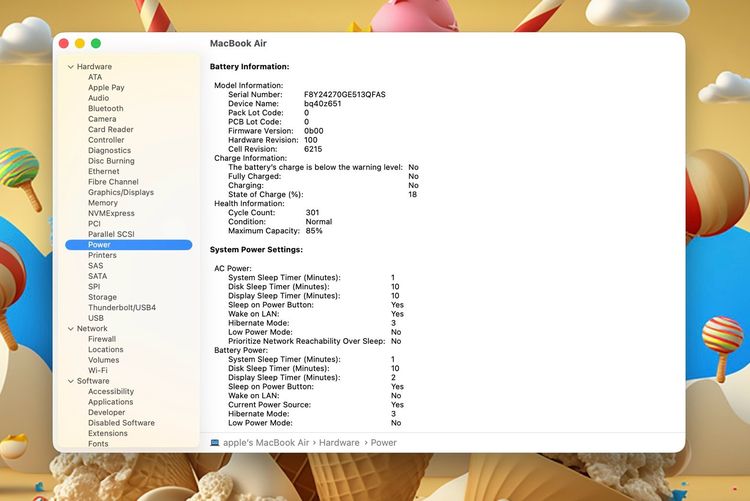This screenshot has width=750, height=501.
Task: Open Extensions under Software
Action: (x=108, y=434)
